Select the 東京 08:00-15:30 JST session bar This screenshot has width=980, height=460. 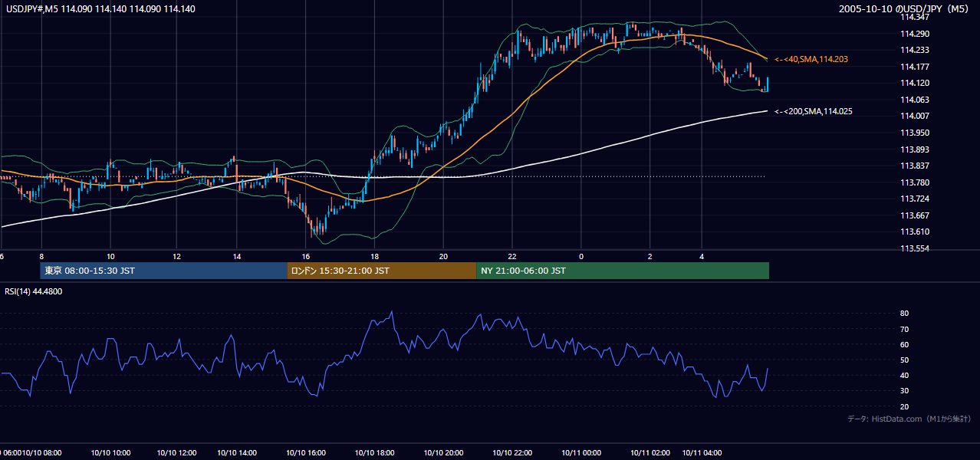tap(163, 271)
